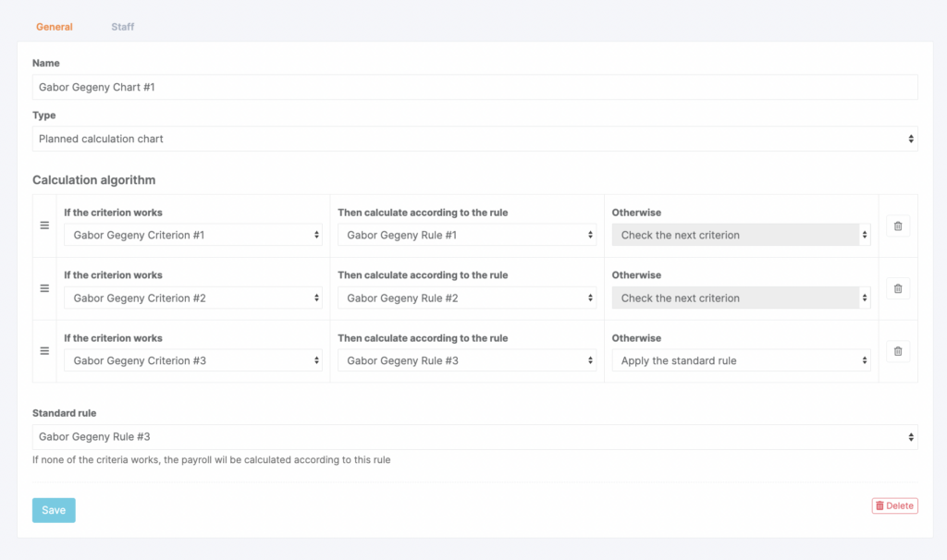Expand the Apply the standard rule dropdown
Screen dimensions: 947x560
(741, 361)
